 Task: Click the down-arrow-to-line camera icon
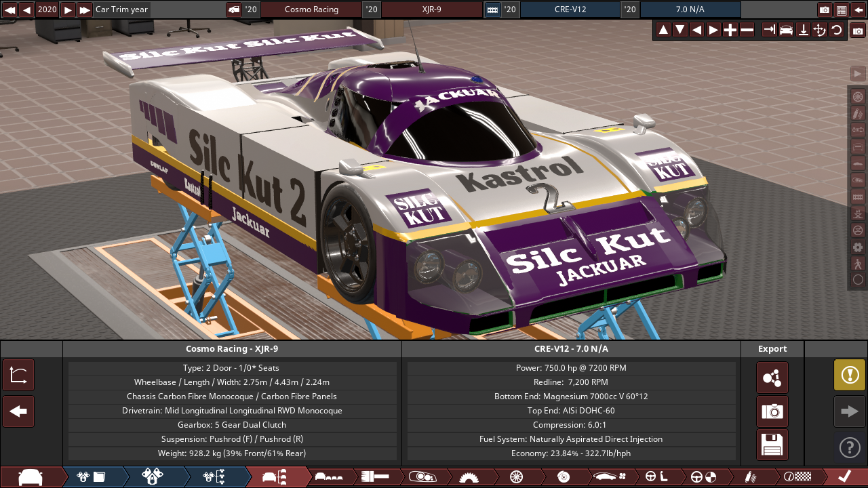click(x=804, y=30)
